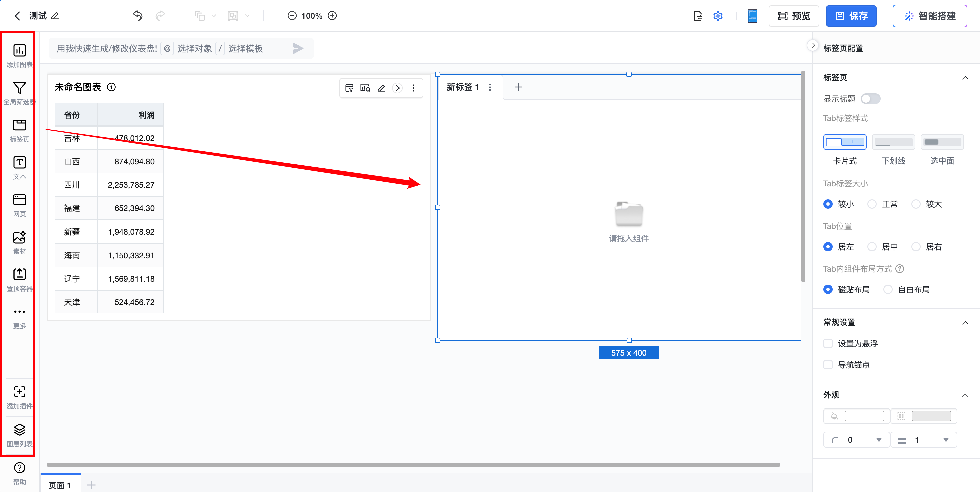Click the Webpage component icon
This screenshot has width=980, height=492.
[x=19, y=200]
